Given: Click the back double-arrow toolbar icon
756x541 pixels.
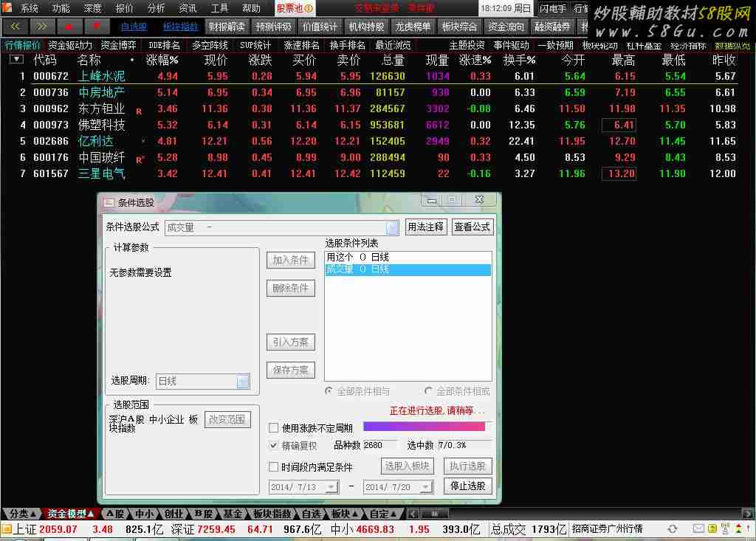Looking at the screenshot, I should pyautogui.click(x=16, y=27).
